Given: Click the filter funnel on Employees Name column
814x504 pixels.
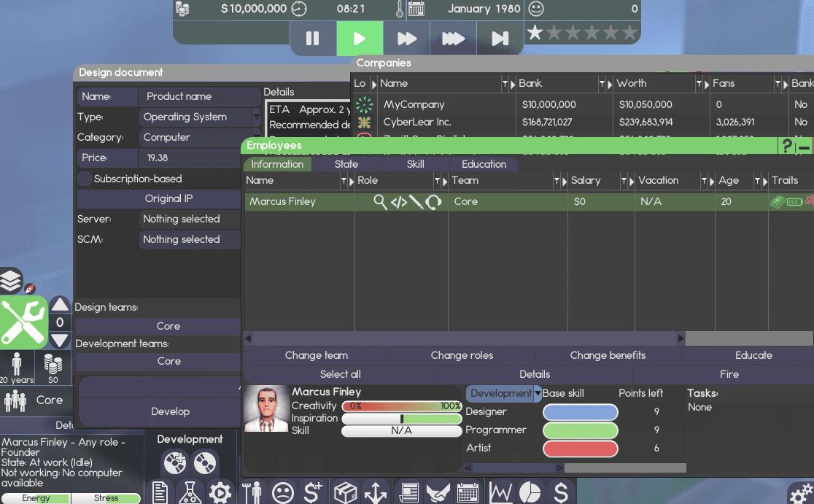Looking at the screenshot, I should coord(344,181).
